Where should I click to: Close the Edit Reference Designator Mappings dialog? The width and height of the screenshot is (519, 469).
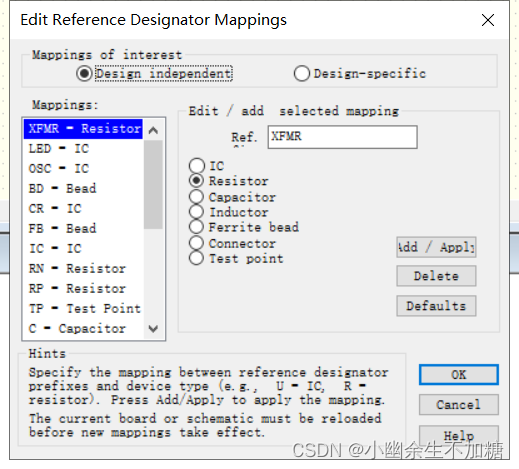point(488,20)
